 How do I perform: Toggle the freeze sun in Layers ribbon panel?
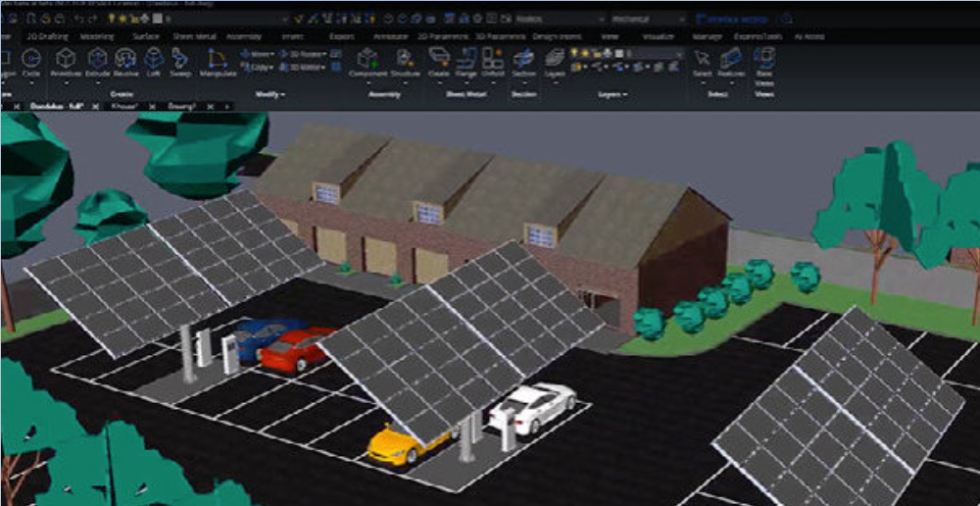coord(586,54)
